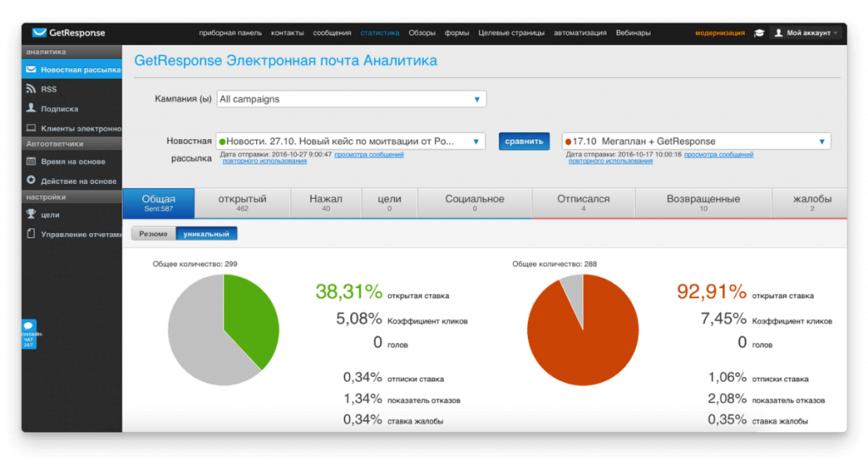Open автоматизация in top menu

[x=580, y=33]
